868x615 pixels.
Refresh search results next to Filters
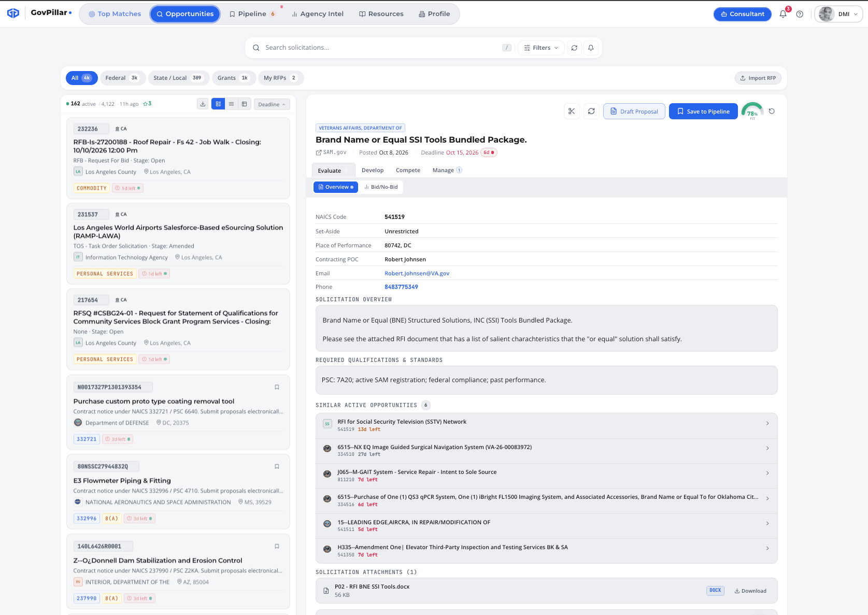(x=574, y=48)
